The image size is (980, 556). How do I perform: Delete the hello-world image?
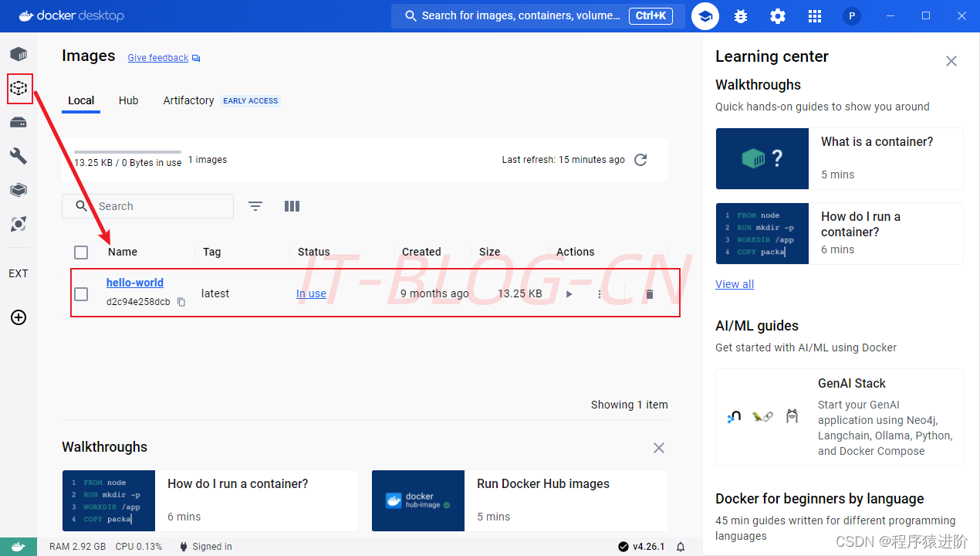649,294
